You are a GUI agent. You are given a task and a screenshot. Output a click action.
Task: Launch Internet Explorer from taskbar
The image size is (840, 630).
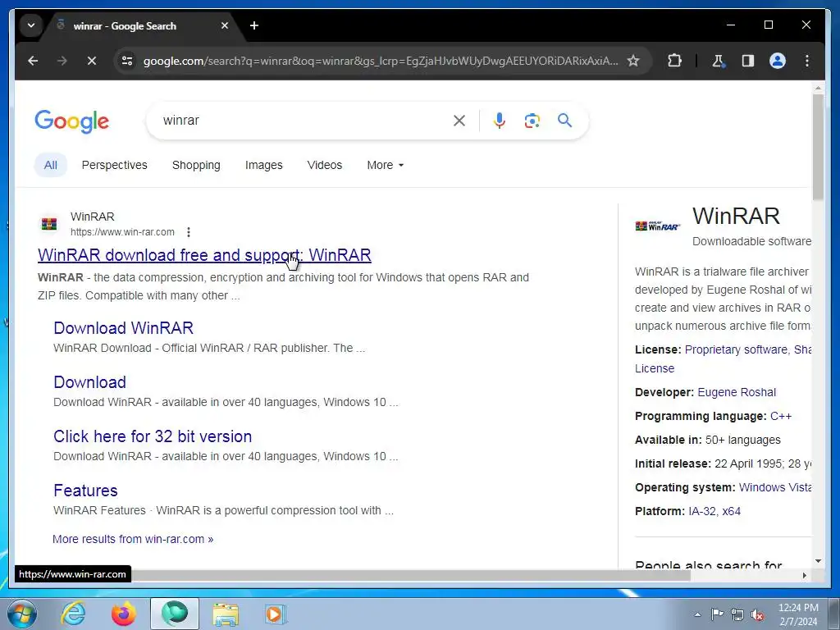[x=73, y=614]
